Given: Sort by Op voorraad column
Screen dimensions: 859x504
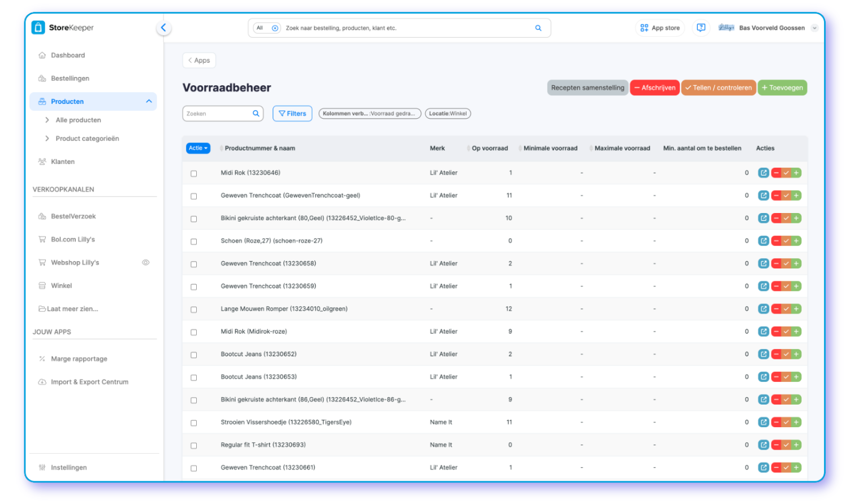Looking at the screenshot, I should point(490,148).
